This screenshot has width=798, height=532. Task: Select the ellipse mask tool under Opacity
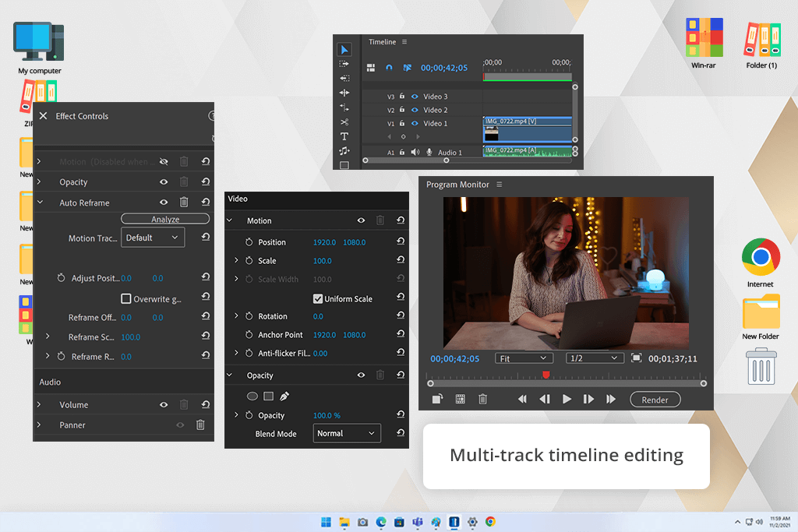tap(252, 396)
